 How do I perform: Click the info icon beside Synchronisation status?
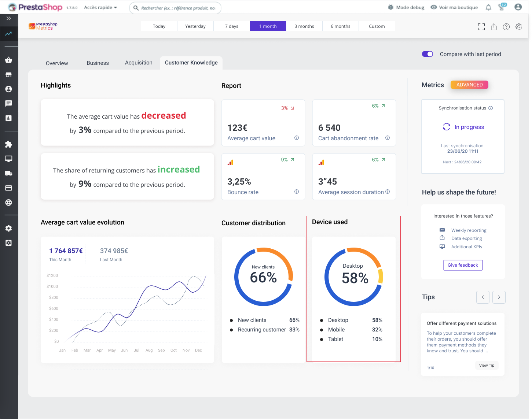pyautogui.click(x=491, y=108)
